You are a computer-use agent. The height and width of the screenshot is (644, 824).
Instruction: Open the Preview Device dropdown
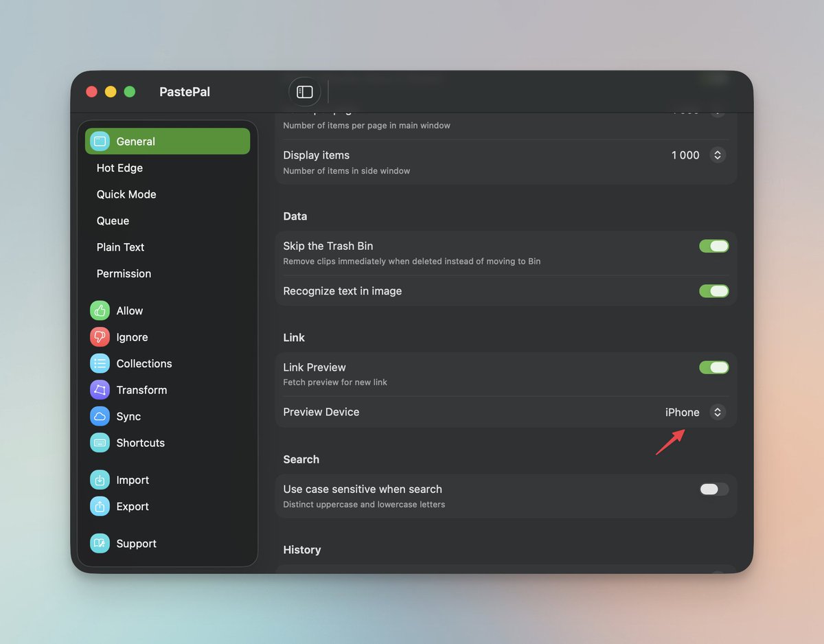[x=718, y=412]
